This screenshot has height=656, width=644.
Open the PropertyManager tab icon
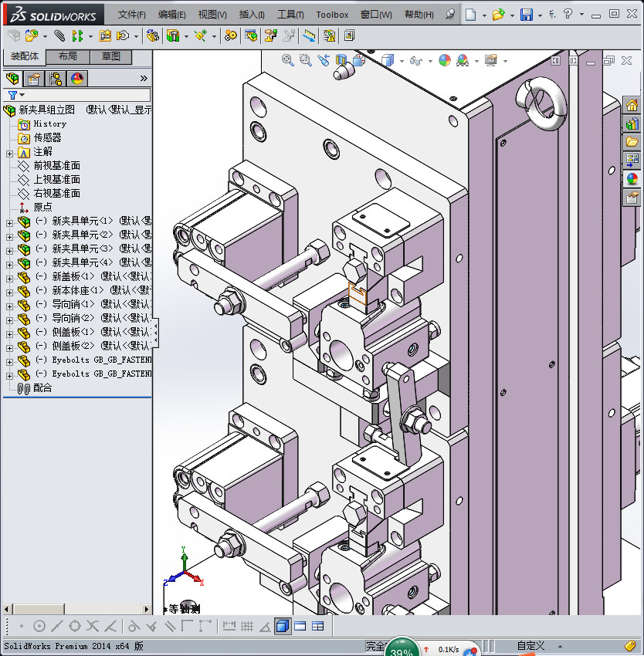(34, 78)
